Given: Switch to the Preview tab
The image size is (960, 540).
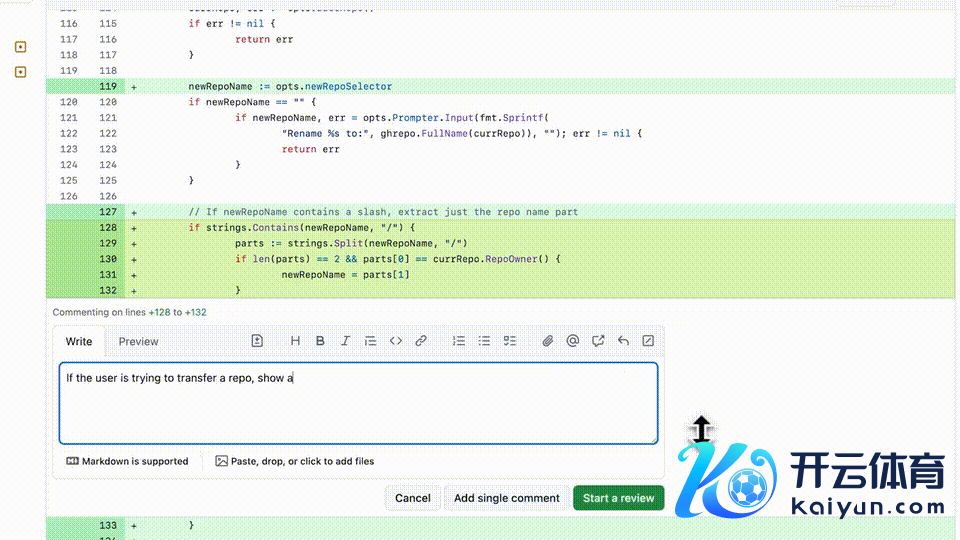Looking at the screenshot, I should coord(138,341).
